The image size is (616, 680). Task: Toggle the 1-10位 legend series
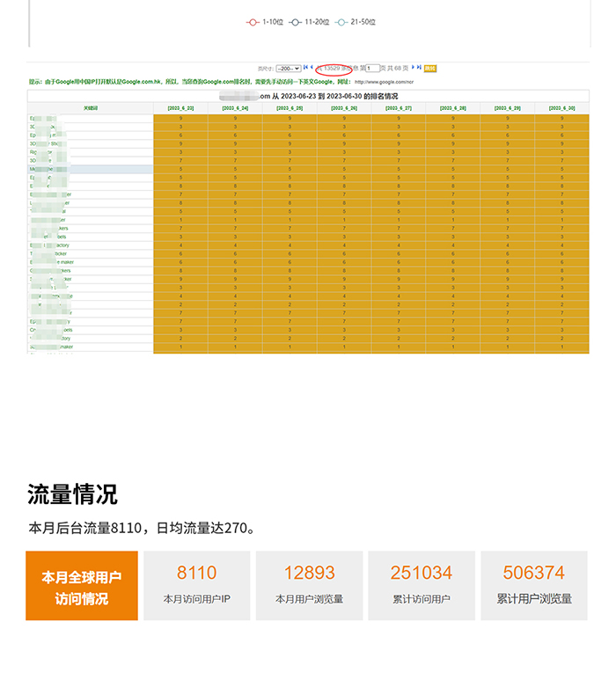pyautogui.click(x=265, y=22)
